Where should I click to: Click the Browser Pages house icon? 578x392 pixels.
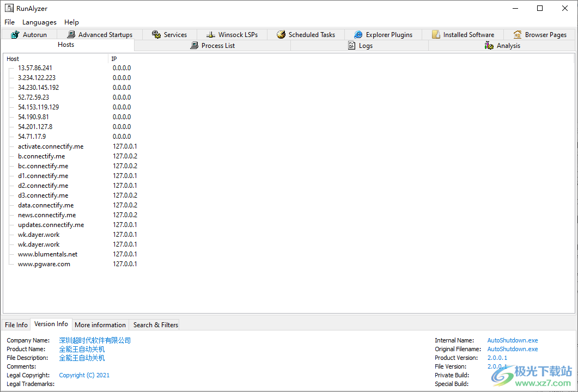[518, 34]
